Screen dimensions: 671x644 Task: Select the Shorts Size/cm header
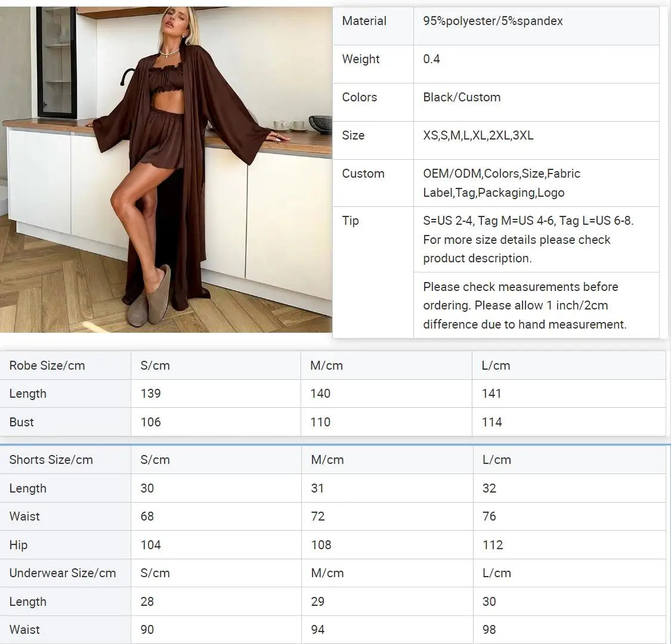pos(51,460)
